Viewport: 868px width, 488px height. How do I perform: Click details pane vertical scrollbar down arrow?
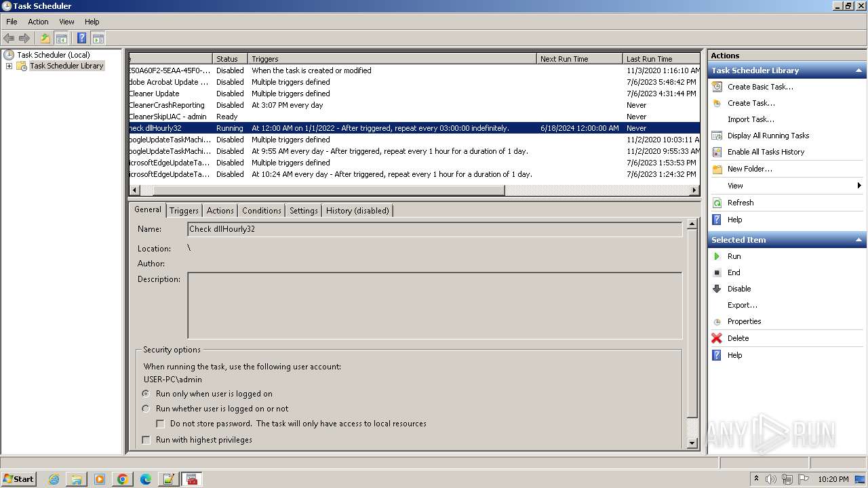click(x=692, y=443)
